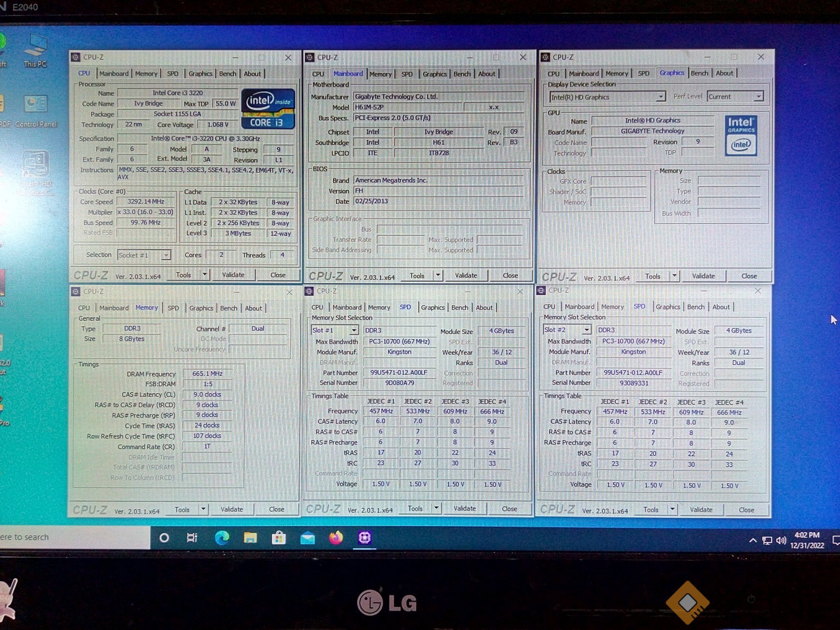Viewport: 840px width, 630px height.
Task: Click Tools button in the Graphics window
Action: pyautogui.click(x=653, y=276)
